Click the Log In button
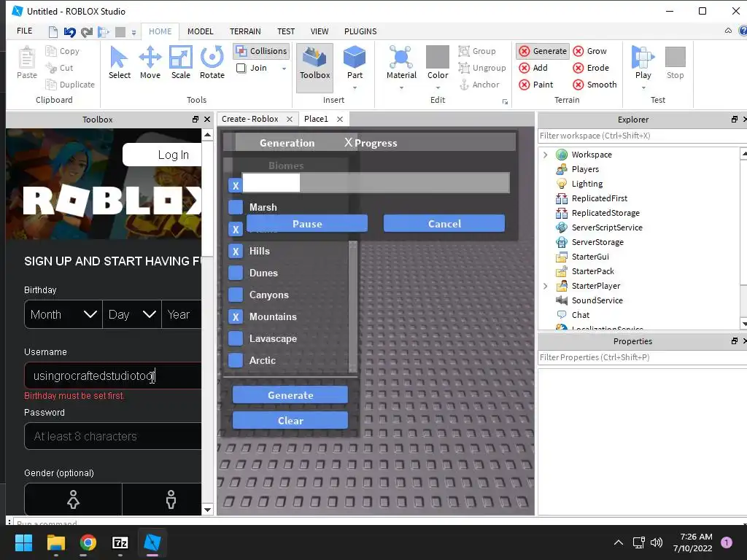Image resolution: width=747 pixels, height=560 pixels. 163,155
